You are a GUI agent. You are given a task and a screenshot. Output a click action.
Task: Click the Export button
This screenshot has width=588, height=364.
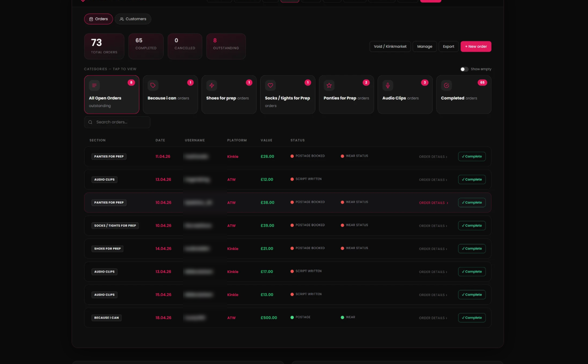449,46
